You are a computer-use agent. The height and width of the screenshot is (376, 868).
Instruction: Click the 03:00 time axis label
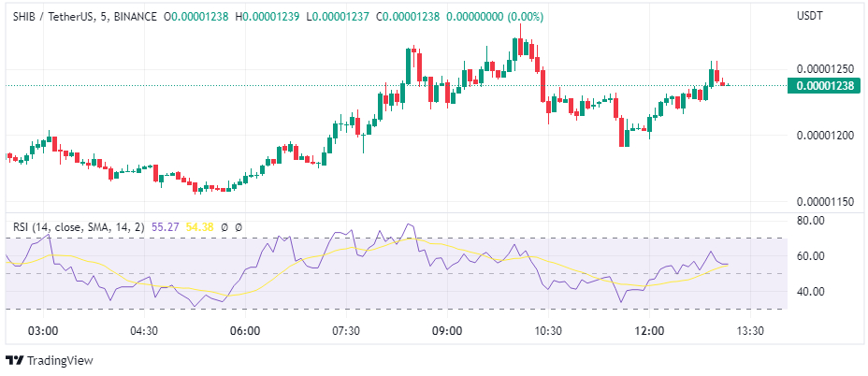pos(43,331)
